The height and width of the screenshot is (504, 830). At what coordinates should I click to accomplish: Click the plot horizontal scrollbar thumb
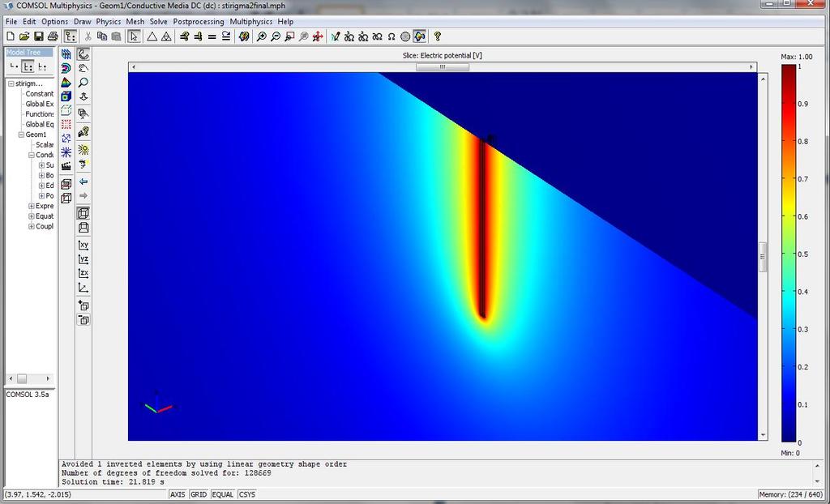coord(443,67)
